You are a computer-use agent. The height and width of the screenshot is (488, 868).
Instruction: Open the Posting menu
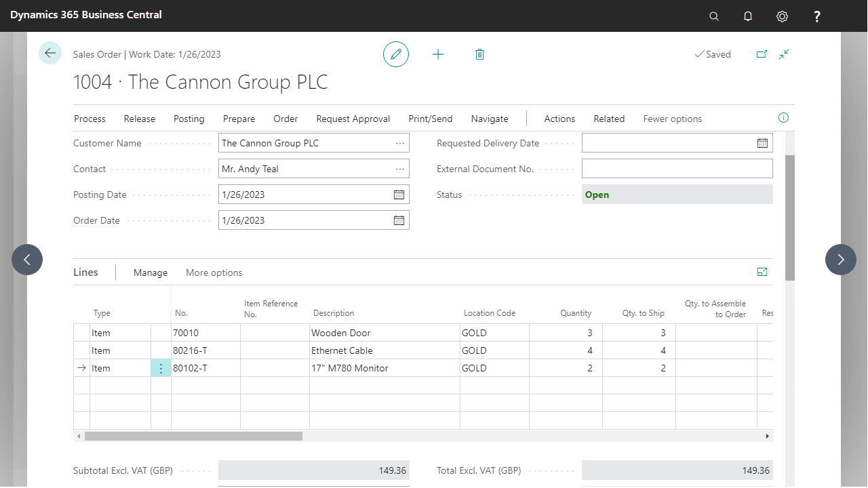tap(189, 119)
